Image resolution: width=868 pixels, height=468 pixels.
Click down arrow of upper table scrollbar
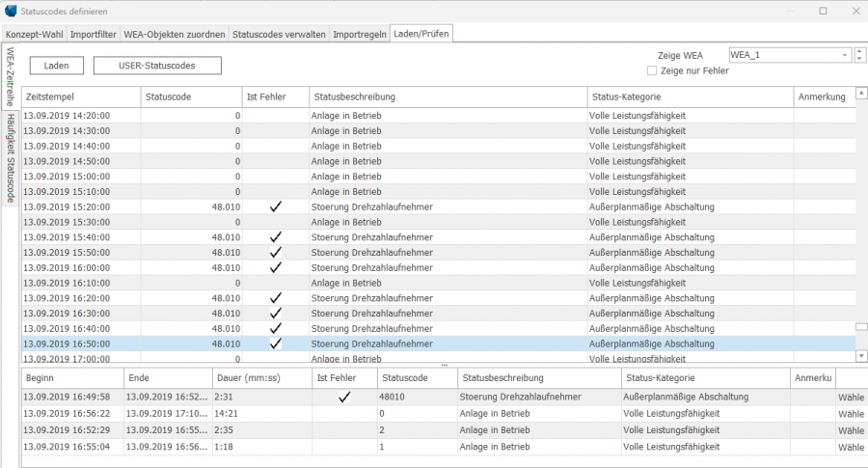click(861, 356)
